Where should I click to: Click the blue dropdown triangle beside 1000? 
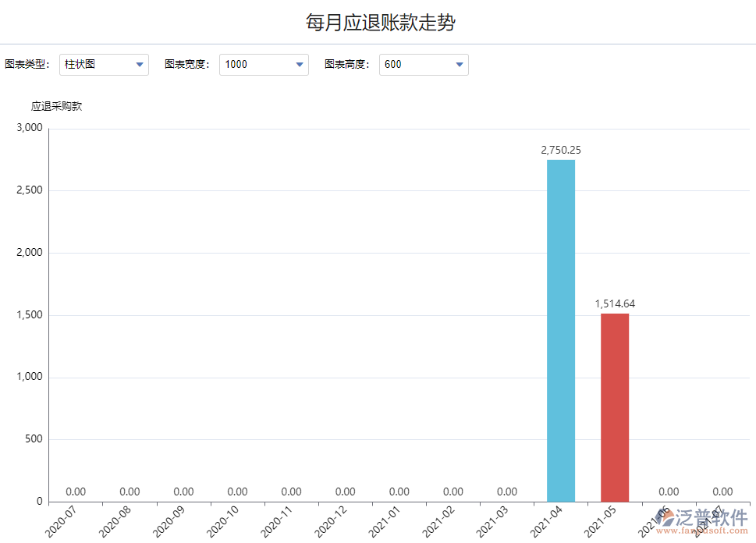(300, 65)
